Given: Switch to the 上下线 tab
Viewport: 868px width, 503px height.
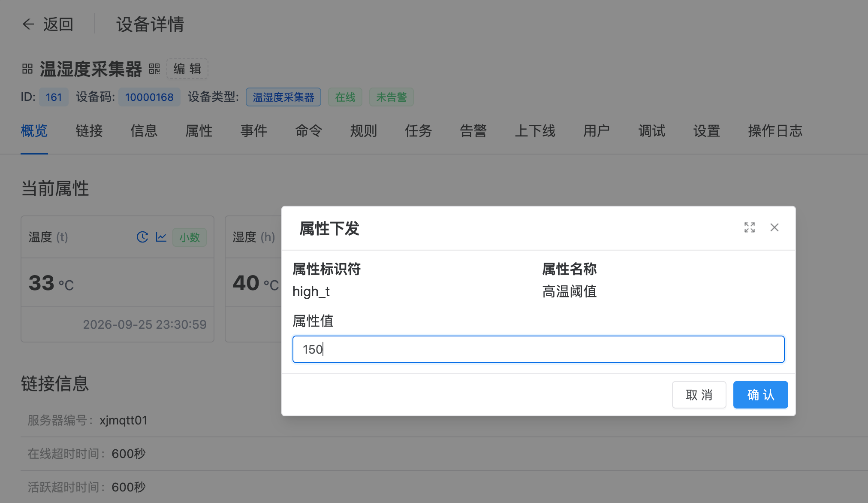Looking at the screenshot, I should [x=535, y=130].
